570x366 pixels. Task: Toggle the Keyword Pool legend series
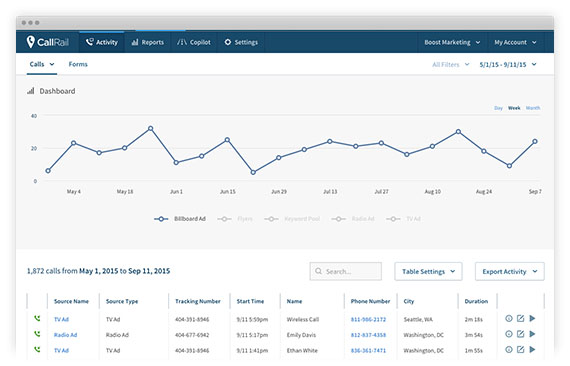[292, 219]
